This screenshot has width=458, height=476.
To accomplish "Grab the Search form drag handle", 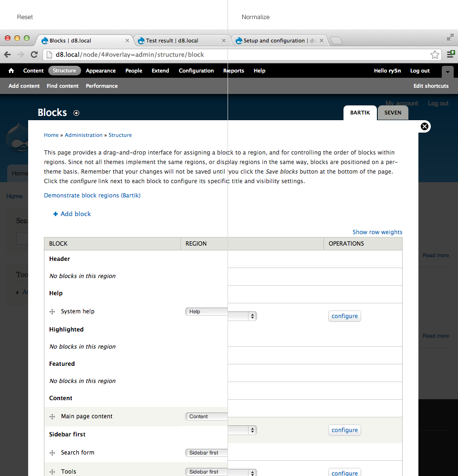I will pyautogui.click(x=52, y=453).
